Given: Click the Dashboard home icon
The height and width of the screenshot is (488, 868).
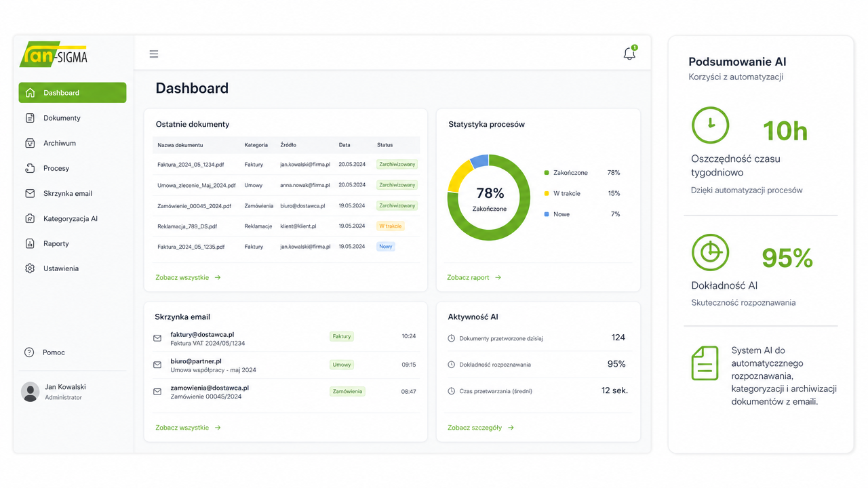Looking at the screenshot, I should click(30, 93).
